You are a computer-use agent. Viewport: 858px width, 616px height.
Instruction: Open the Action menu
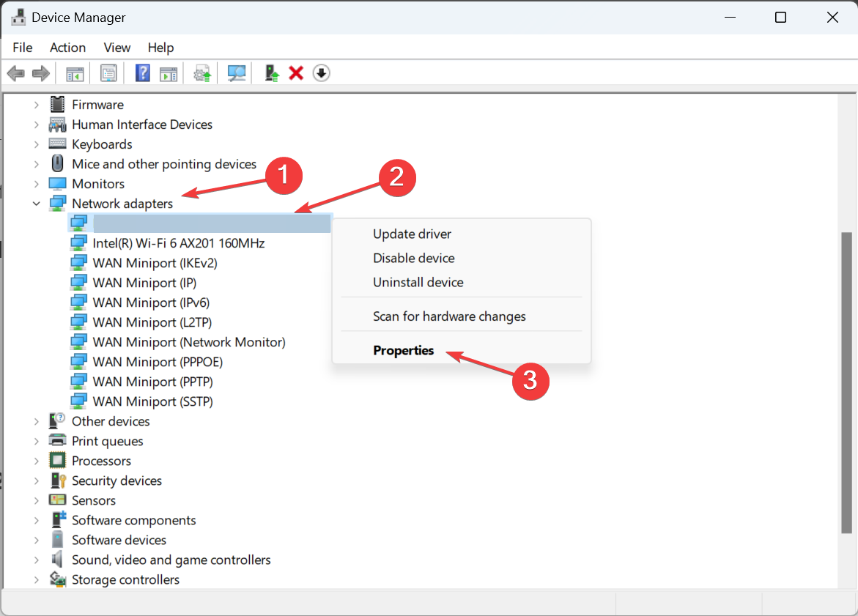[68, 48]
